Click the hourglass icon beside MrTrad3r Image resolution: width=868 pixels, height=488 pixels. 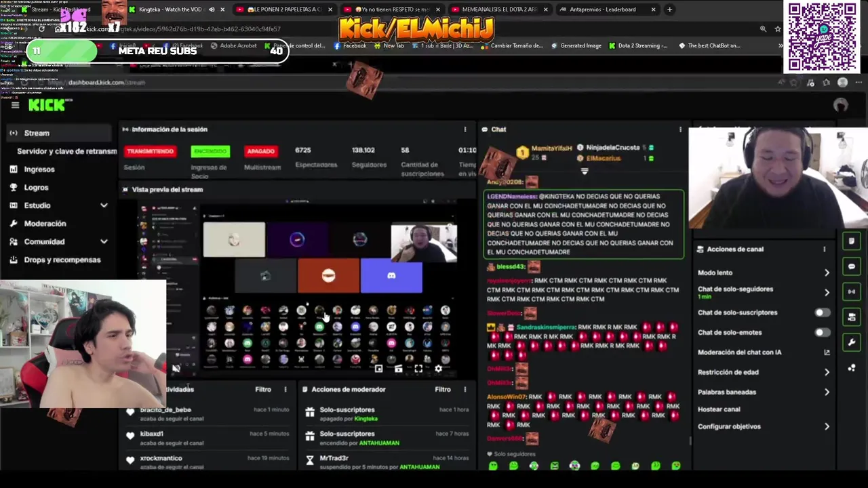(310, 460)
